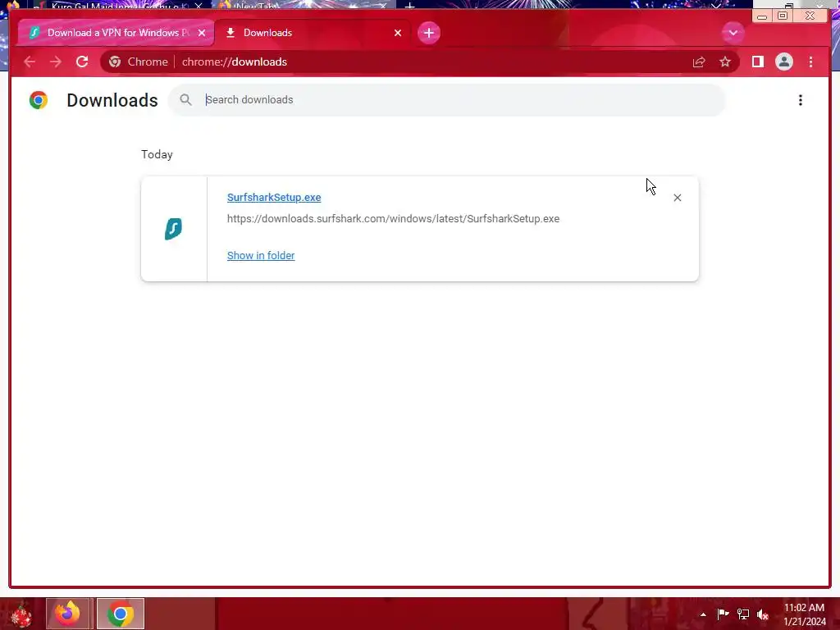Go back with the browser back arrow

pyautogui.click(x=30, y=62)
